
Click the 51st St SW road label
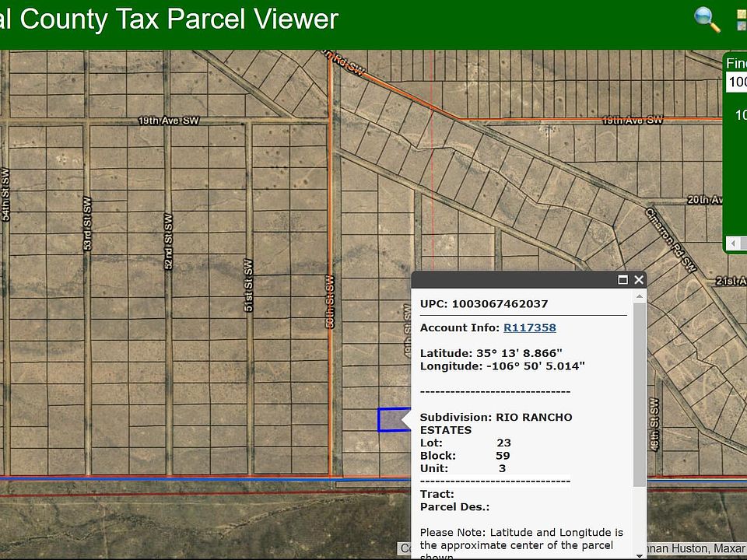(x=247, y=285)
